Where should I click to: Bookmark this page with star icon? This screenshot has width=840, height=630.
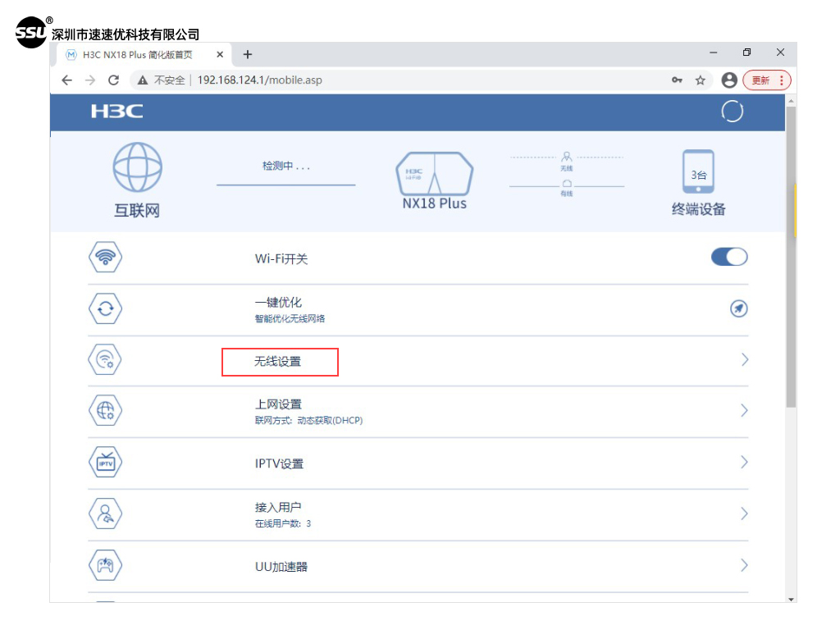click(701, 80)
